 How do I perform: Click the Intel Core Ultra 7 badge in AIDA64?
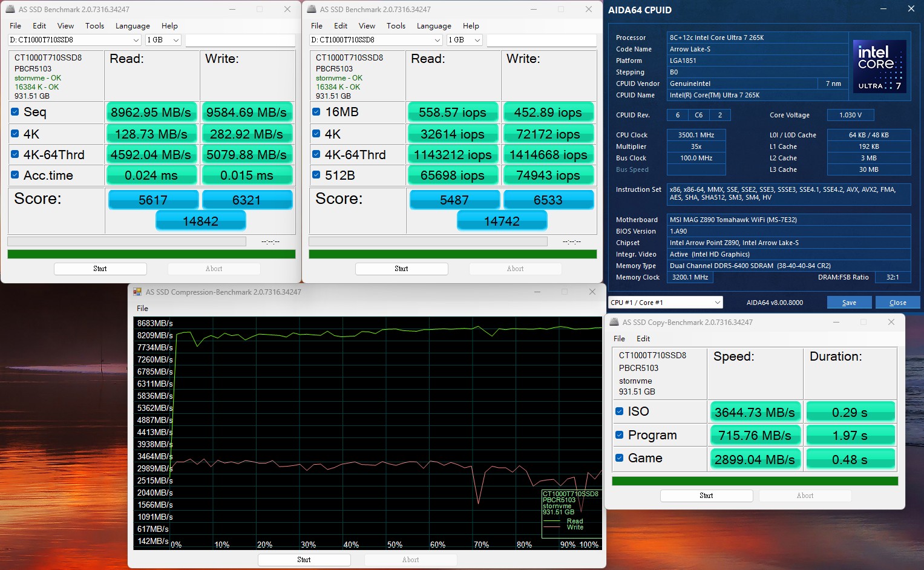pyautogui.click(x=879, y=65)
